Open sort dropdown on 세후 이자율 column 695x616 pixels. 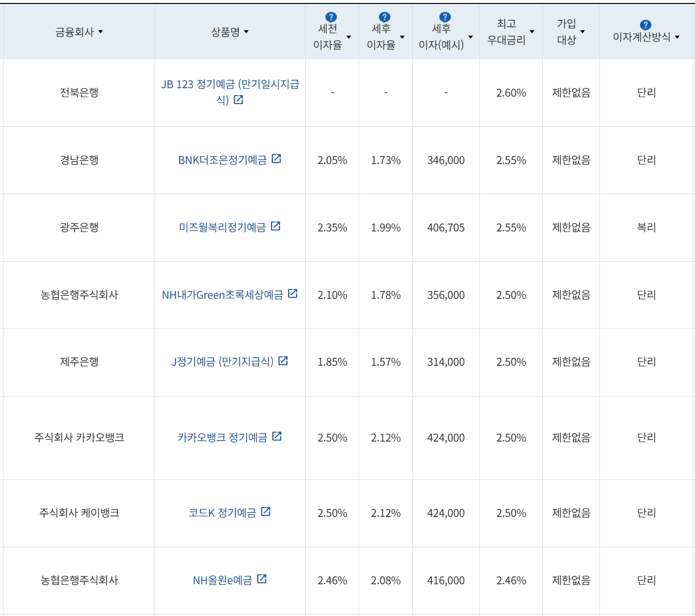point(402,36)
